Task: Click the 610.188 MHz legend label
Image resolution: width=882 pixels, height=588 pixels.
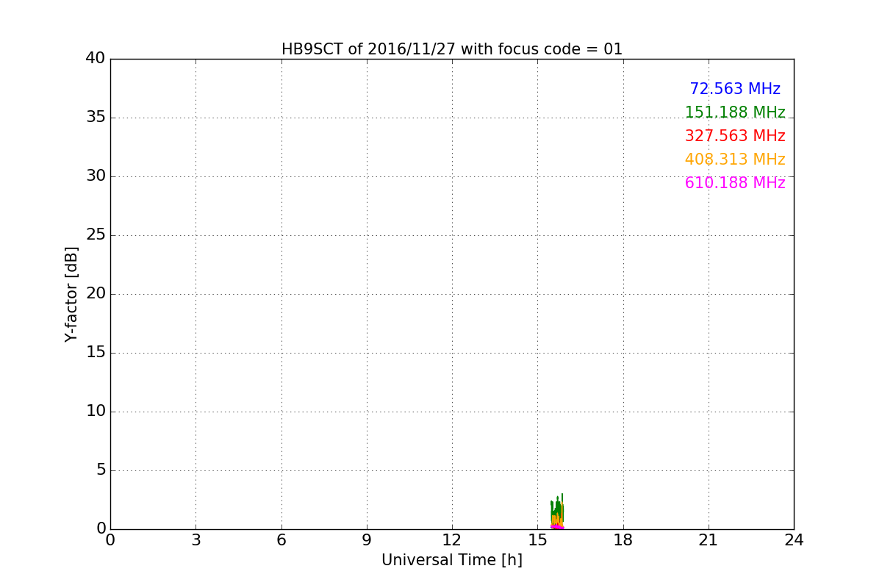Action: pos(735,183)
